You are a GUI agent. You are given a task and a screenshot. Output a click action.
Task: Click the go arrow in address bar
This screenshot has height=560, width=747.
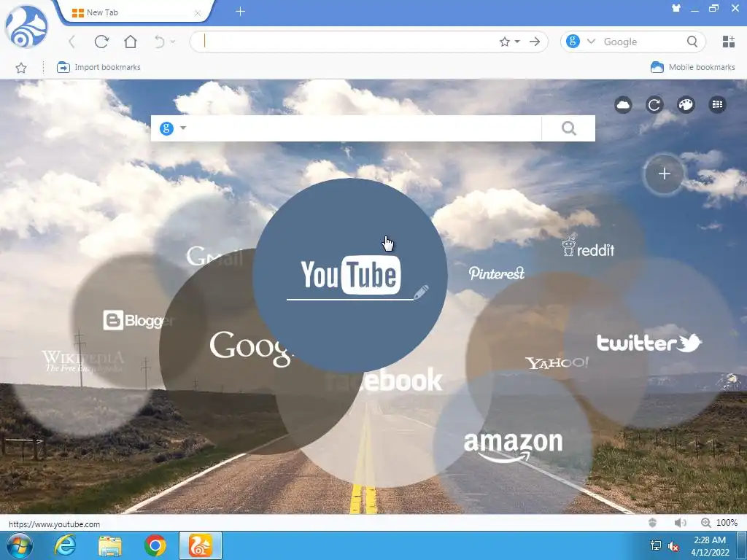tap(535, 42)
